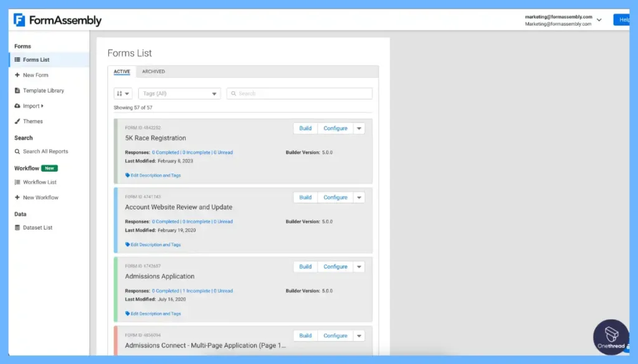
Task: Open Search All Reports
Action: (45, 152)
